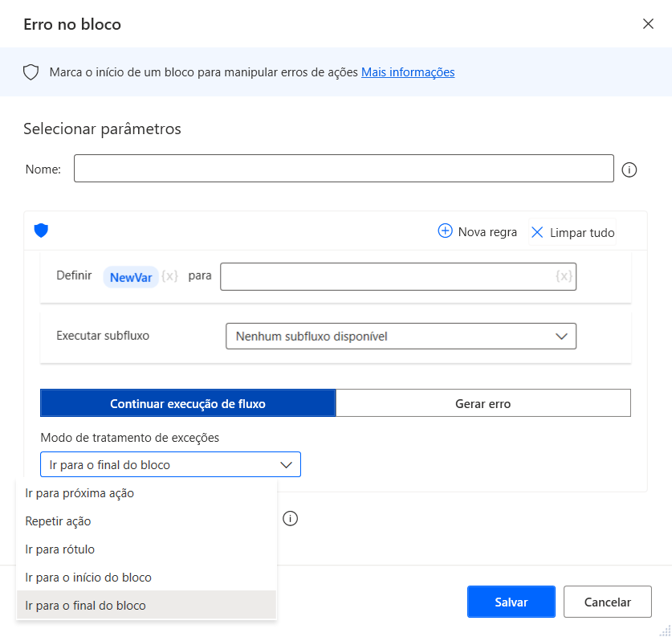
Task: Click the {x} icon next to NewVar
Action: (x=169, y=276)
